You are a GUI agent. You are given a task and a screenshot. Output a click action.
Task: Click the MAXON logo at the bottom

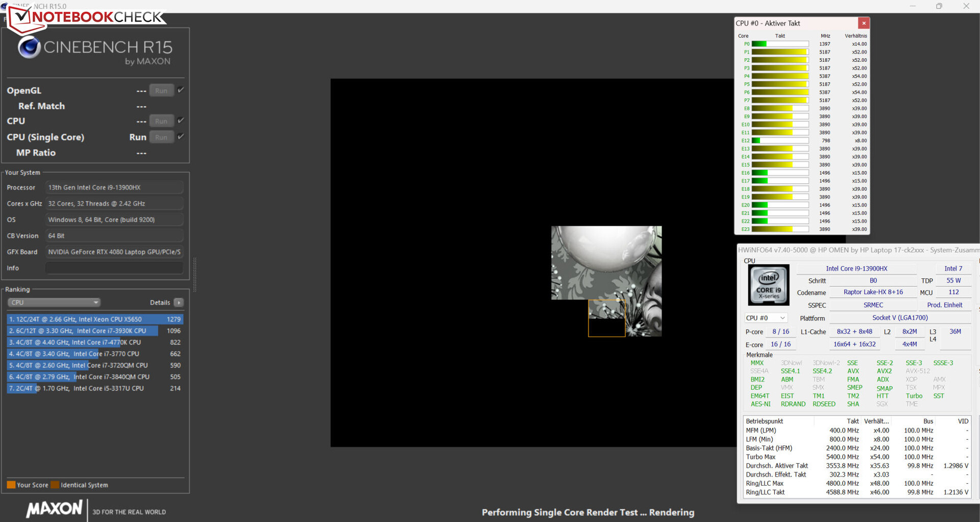(54, 509)
